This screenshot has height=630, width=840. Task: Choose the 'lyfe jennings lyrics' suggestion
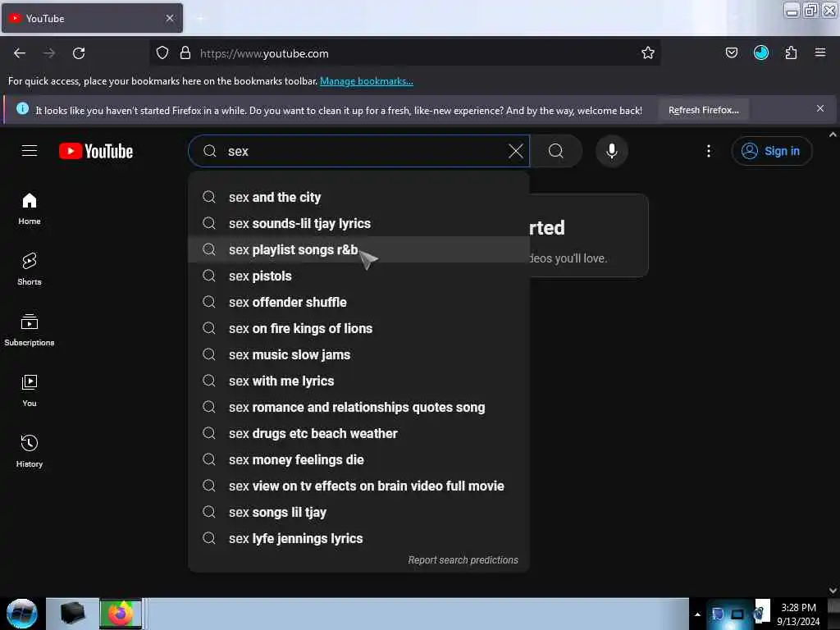pos(358,538)
